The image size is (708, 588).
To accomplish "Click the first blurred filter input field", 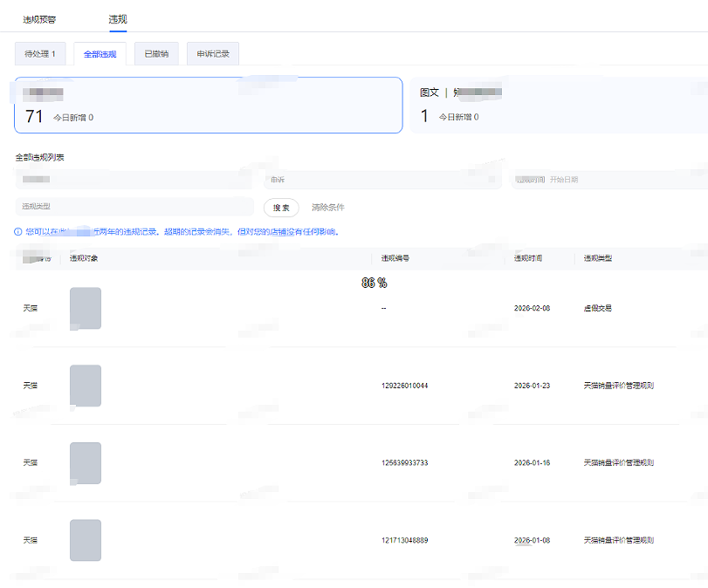I will tap(134, 180).
